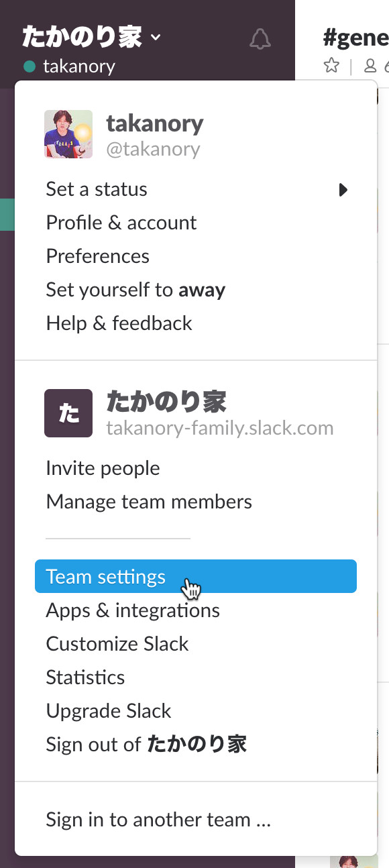Screen dimensions: 389x868
Task: Click the notifications bell icon
Action: pyautogui.click(x=260, y=39)
